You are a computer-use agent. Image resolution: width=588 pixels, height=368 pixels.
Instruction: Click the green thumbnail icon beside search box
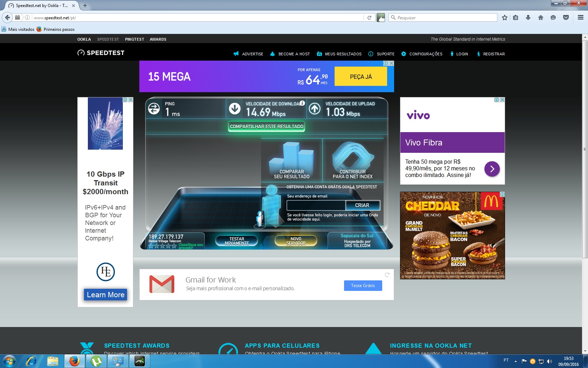(381, 18)
